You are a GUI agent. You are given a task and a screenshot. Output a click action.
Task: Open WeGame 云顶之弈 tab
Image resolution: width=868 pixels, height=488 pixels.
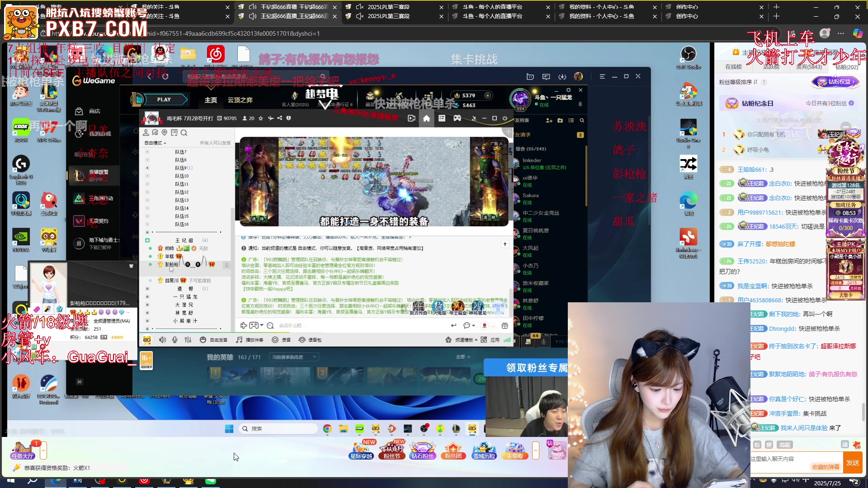click(x=240, y=100)
